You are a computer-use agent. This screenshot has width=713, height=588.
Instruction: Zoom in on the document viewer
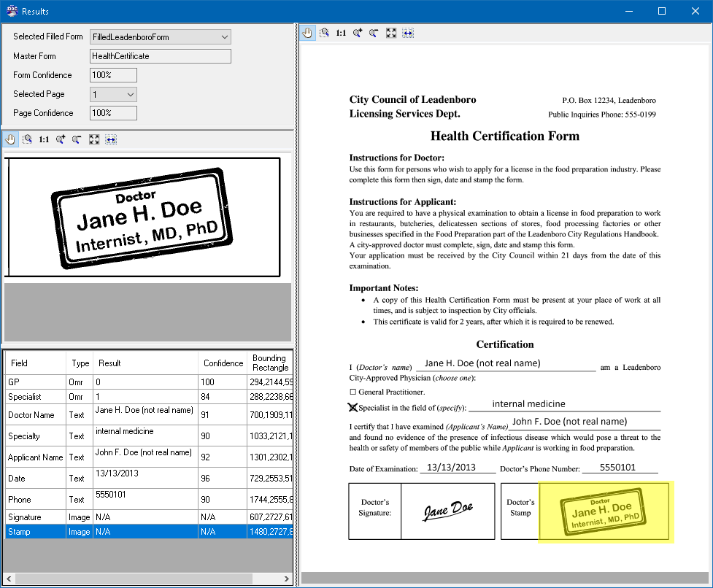(x=358, y=33)
